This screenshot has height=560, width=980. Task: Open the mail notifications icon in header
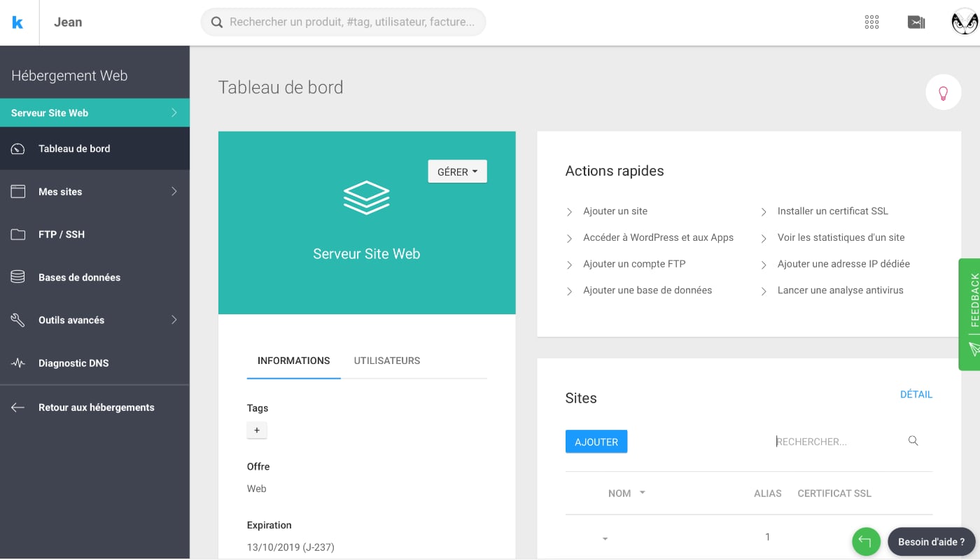[x=916, y=22]
